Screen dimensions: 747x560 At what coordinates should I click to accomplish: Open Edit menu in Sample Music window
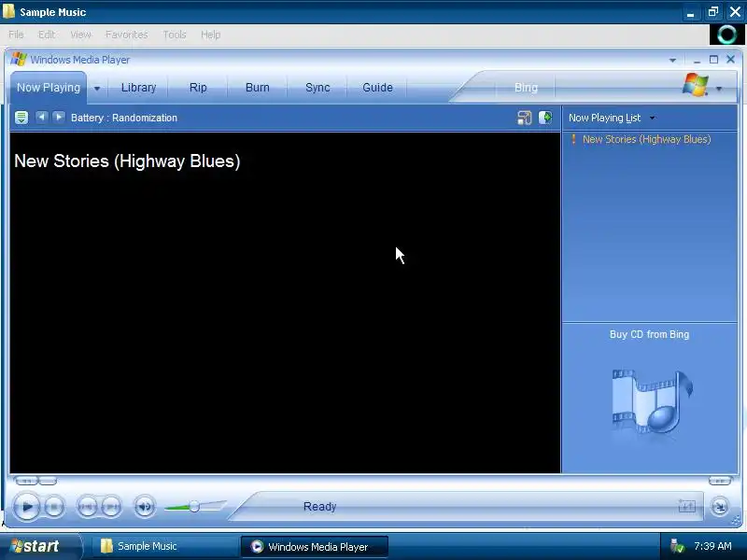(46, 35)
